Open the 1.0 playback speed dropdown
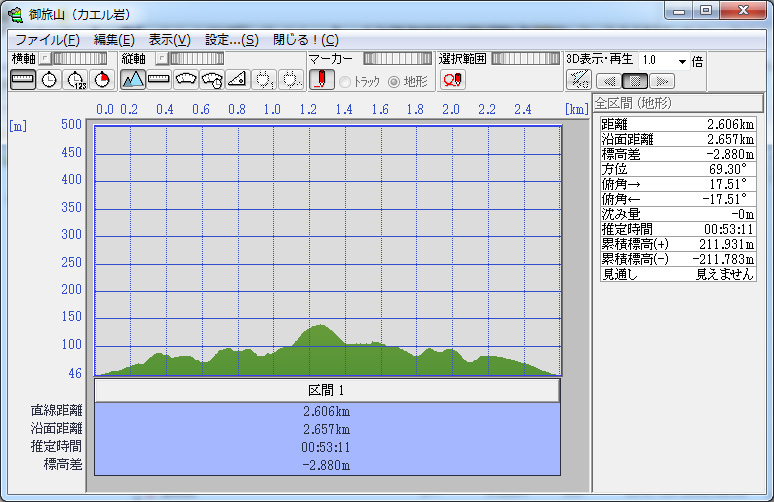Screen dimensions: 774x502 click(682, 61)
